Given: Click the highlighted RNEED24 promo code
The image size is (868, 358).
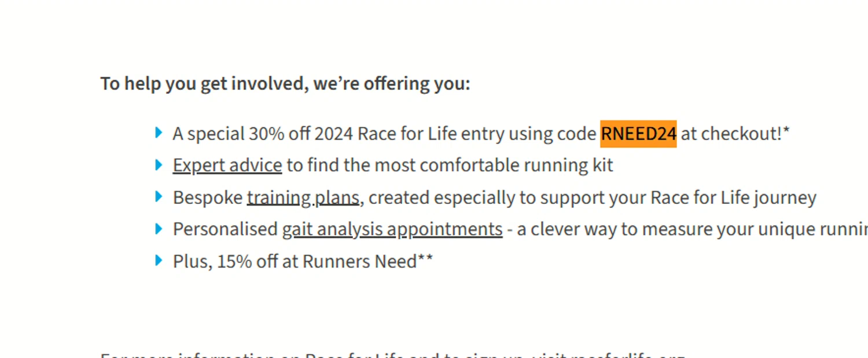Looking at the screenshot, I should point(638,134).
